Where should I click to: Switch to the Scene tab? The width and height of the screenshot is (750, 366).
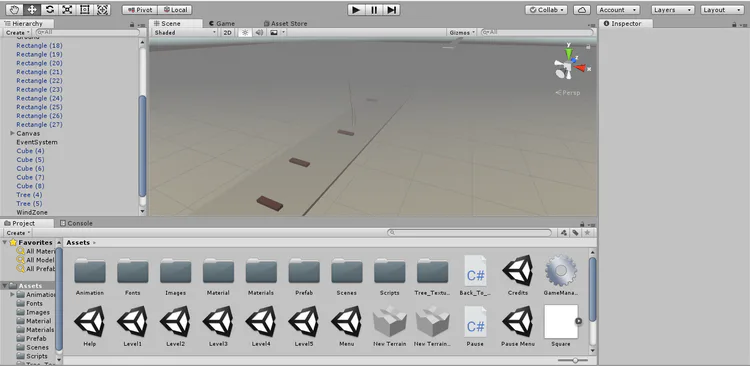(x=176, y=23)
